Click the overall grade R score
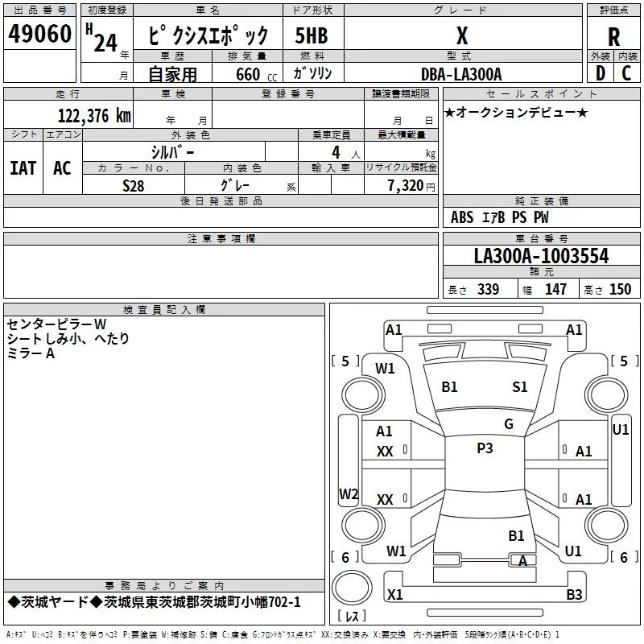 (x=613, y=37)
